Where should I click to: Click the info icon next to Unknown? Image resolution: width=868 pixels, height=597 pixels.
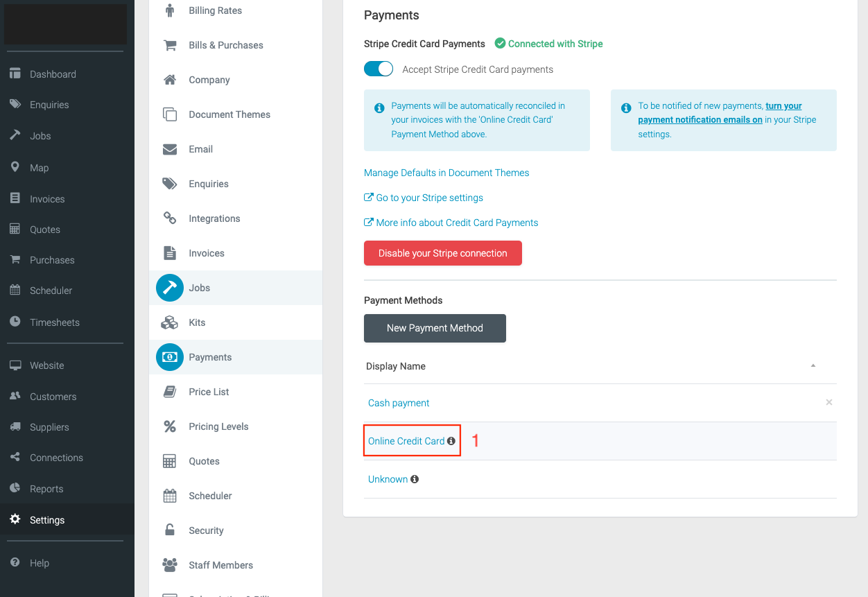[x=415, y=479]
